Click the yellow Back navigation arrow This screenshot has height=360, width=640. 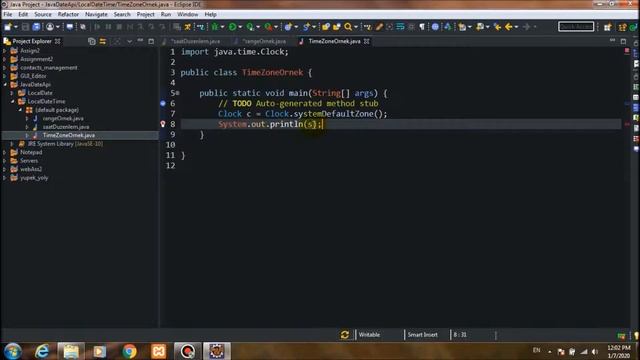(x=508, y=27)
